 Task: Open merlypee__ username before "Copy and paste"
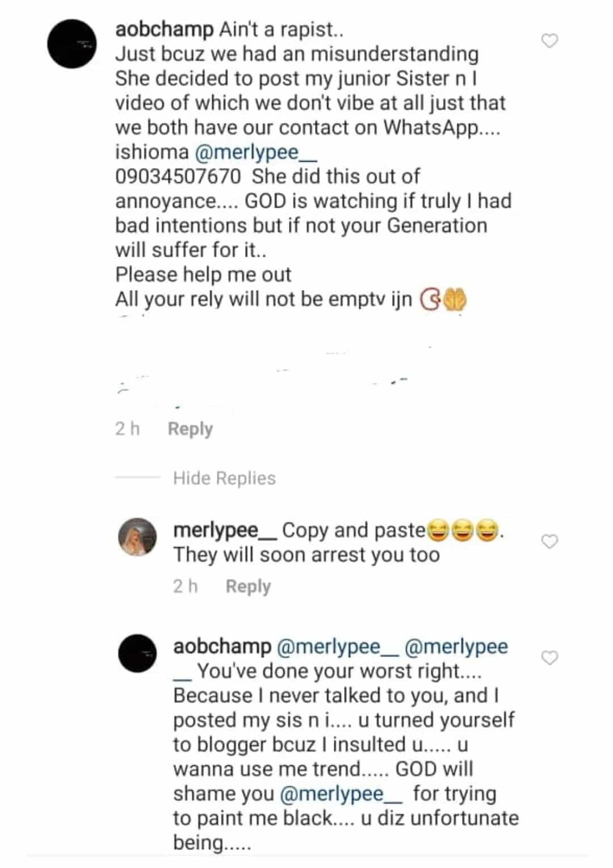click(x=225, y=530)
